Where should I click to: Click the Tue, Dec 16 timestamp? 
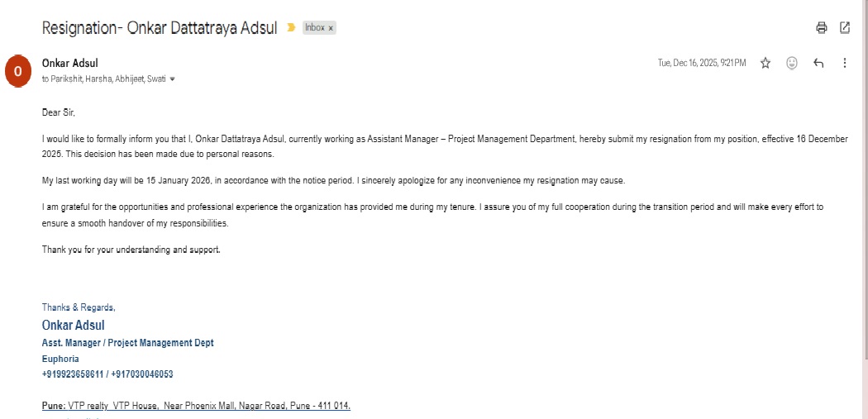tap(702, 63)
